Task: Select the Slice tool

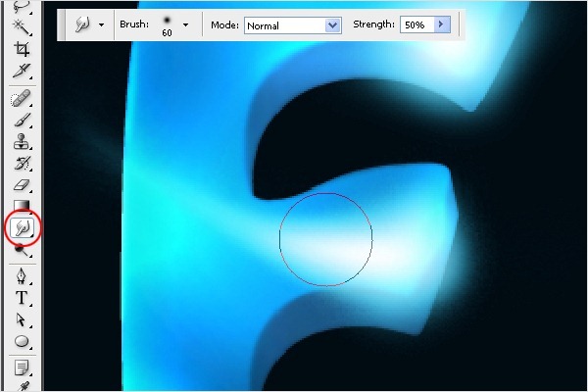Action: tap(22, 70)
